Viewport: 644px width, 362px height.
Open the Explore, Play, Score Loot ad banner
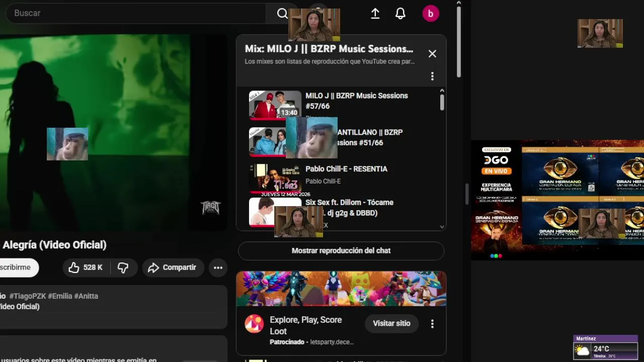click(341, 289)
